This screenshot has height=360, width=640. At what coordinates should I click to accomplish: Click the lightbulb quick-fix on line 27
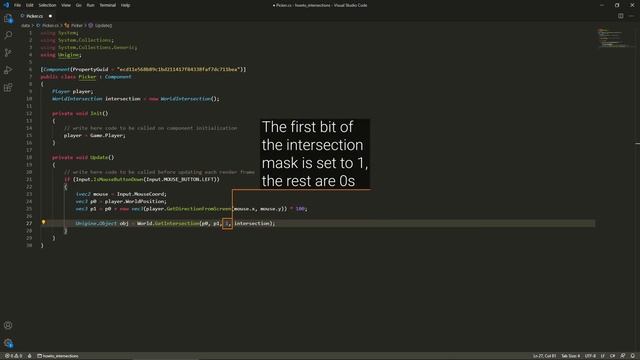point(44,222)
